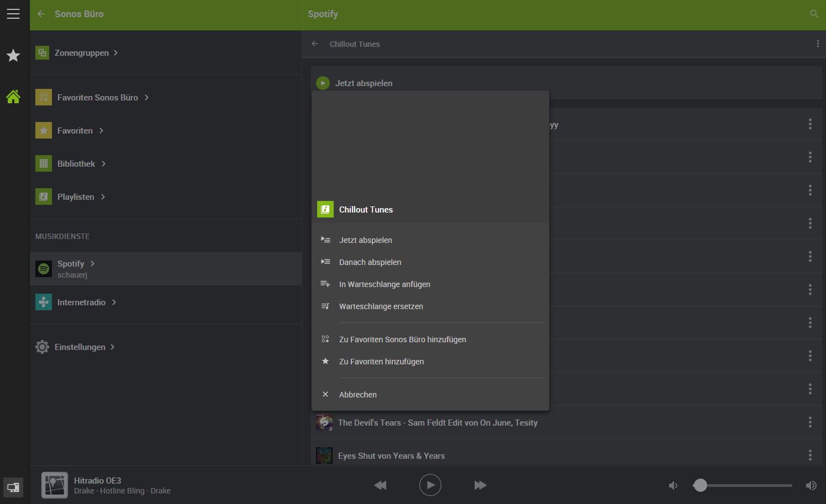The image size is (826, 504).
Task: Expand the Playlisten chevron
Action: pyautogui.click(x=103, y=197)
